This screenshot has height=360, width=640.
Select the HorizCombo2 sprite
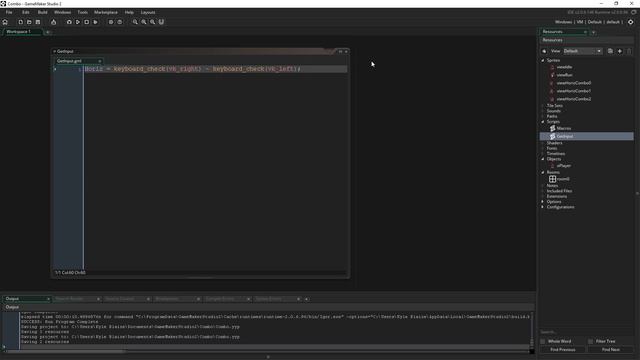pyautogui.click(x=573, y=99)
